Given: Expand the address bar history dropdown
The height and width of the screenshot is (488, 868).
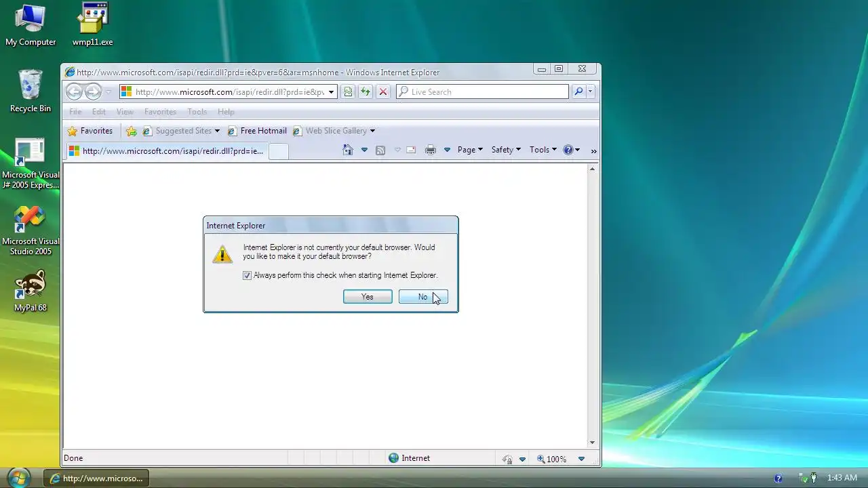Looking at the screenshot, I should coord(332,92).
